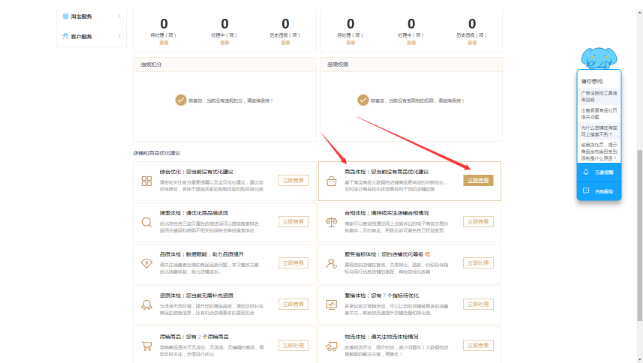Click the bell icon in the blue assistant panel
The image size is (643, 363).
(x=586, y=172)
